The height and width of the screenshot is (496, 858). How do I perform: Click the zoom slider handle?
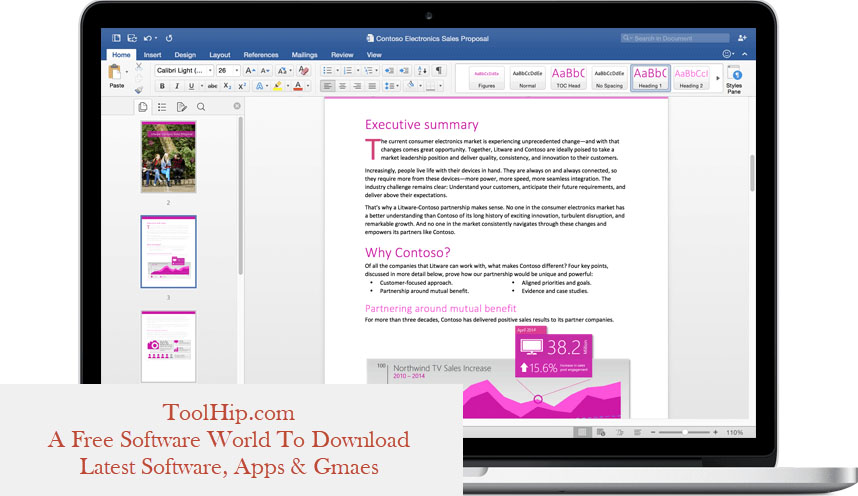pos(685,432)
